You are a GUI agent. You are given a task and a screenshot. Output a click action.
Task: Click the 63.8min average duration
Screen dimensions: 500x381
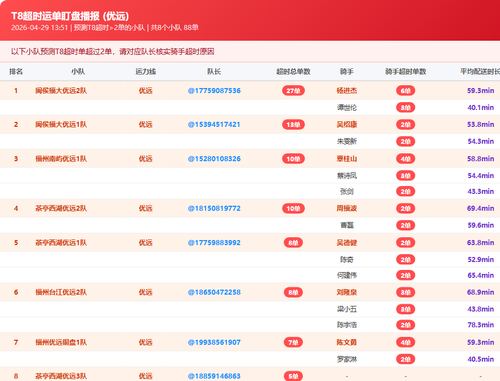[480, 243]
